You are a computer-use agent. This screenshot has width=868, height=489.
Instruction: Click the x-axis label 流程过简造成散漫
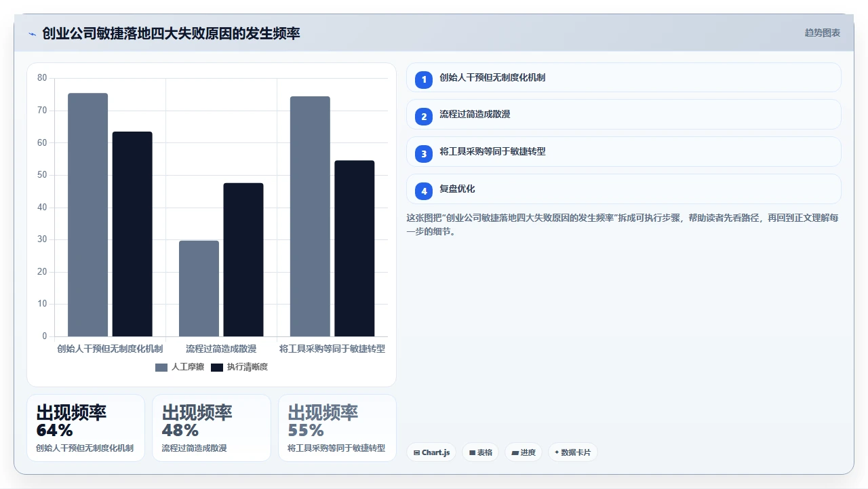coord(221,349)
